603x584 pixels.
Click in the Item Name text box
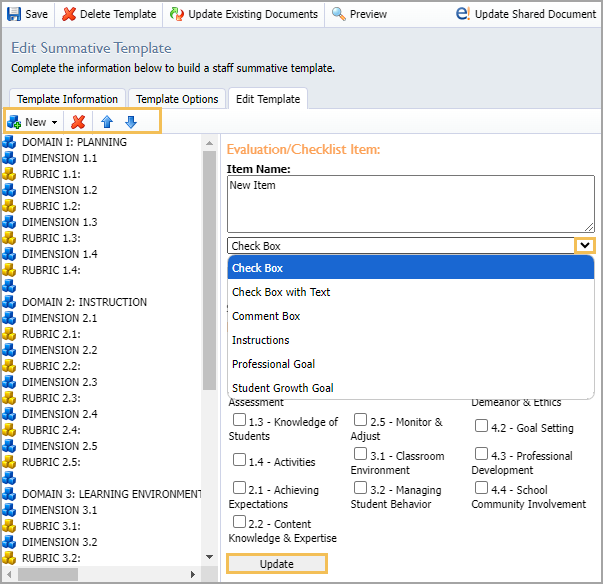coord(411,204)
